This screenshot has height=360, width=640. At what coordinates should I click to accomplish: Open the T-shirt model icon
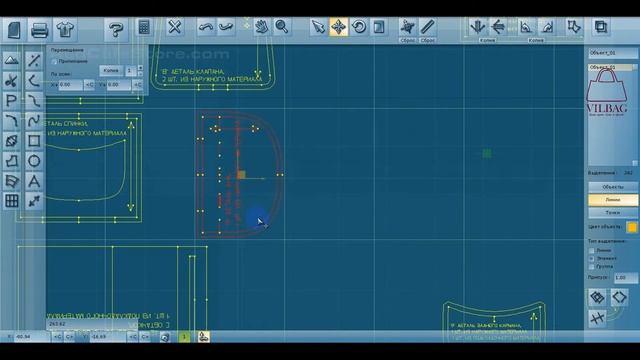pyautogui.click(x=65, y=30)
